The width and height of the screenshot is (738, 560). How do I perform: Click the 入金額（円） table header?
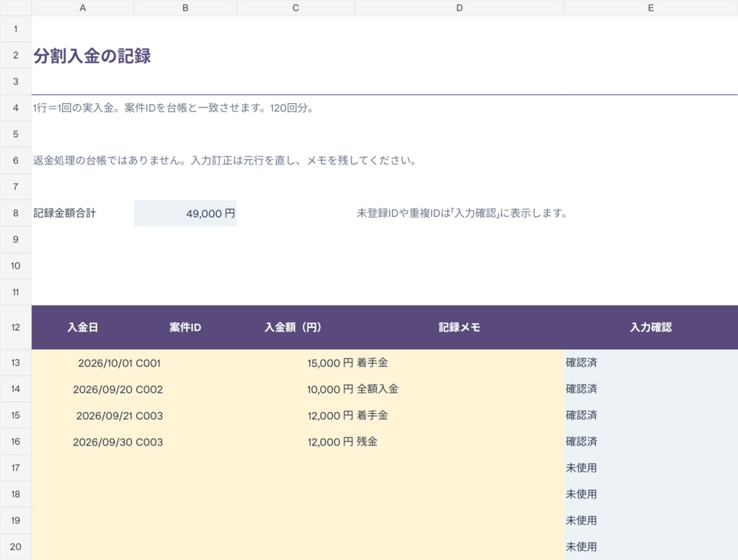295,327
